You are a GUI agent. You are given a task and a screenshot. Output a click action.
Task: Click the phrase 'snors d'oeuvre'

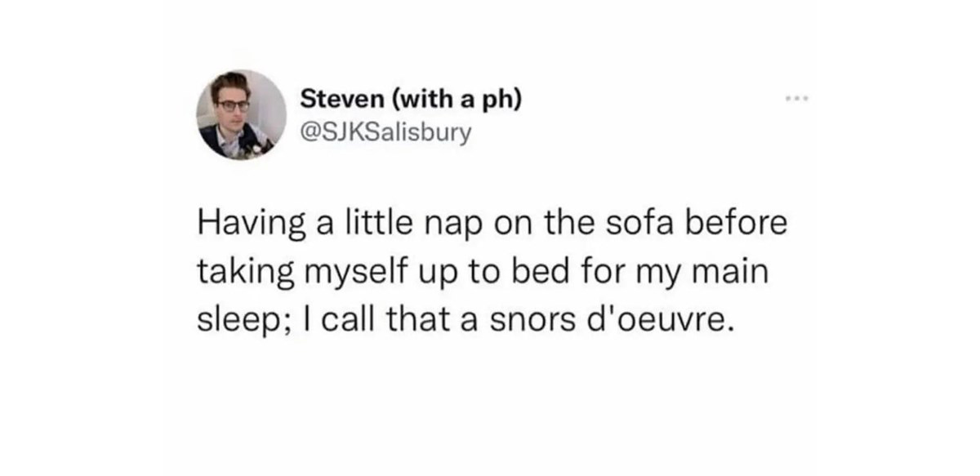(608, 318)
